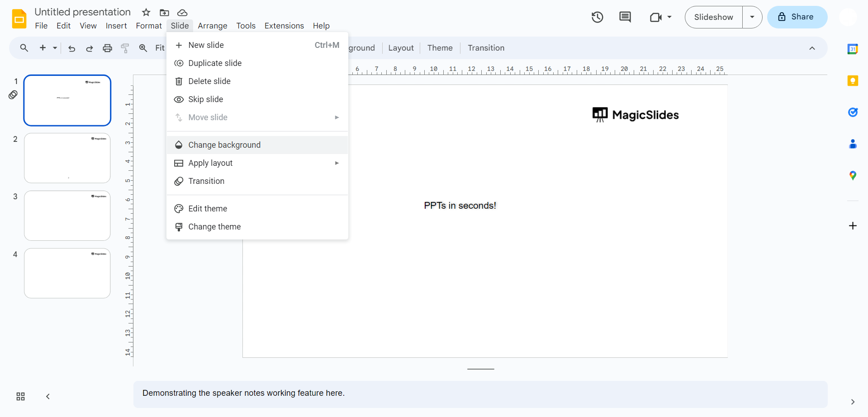
Task: Rename the Untitled presentation title
Action: tap(83, 12)
